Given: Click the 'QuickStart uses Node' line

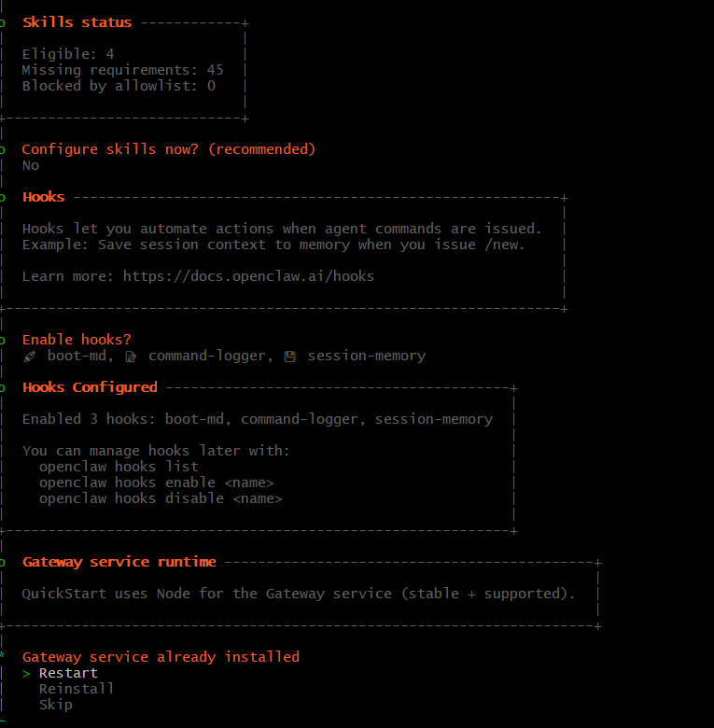Looking at the screenshot, I should 299,594.
